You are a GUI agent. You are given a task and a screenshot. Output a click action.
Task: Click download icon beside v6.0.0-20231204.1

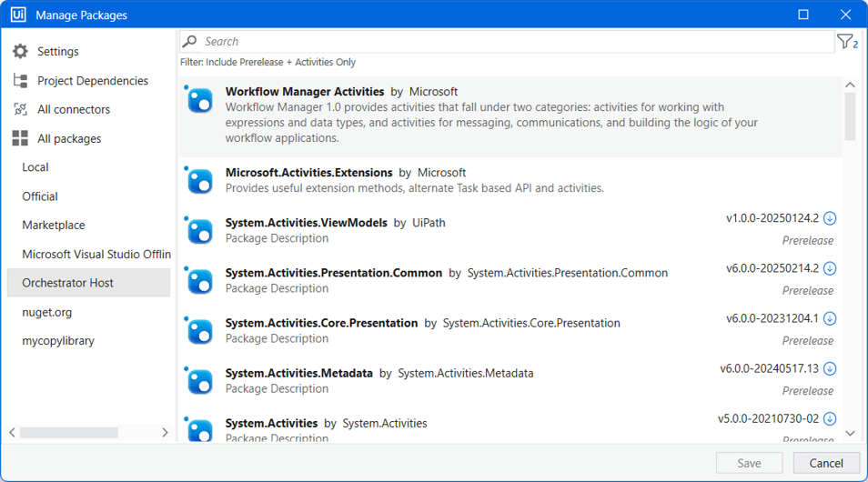829,318
